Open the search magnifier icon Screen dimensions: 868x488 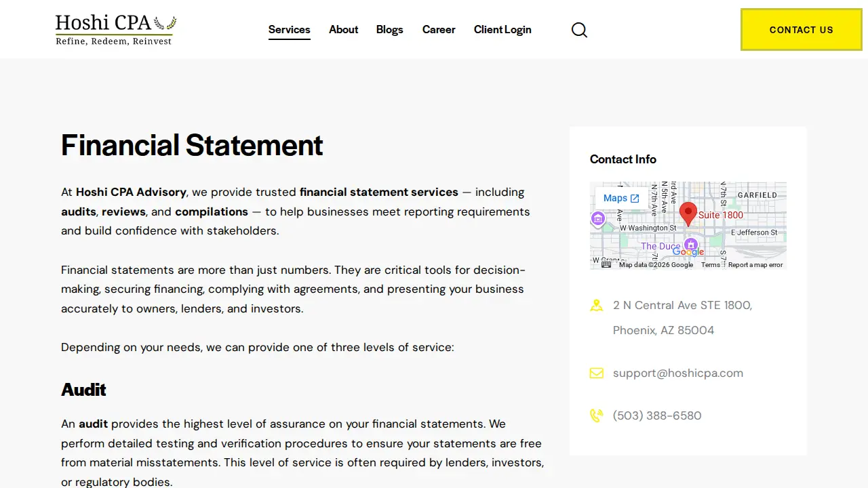579,30
